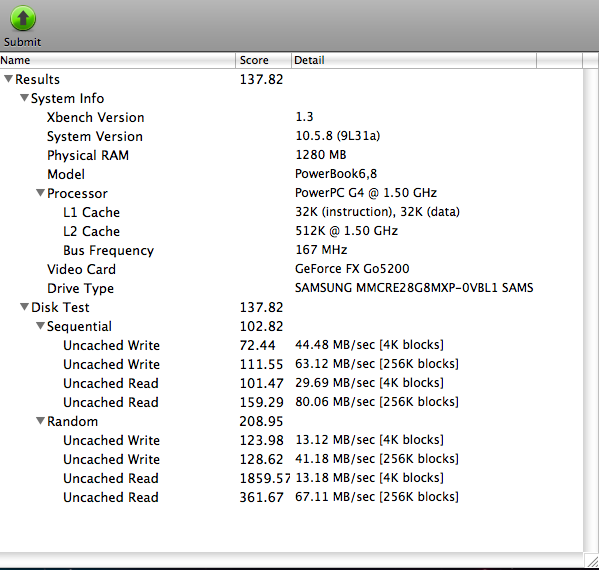Sort by the Name column header

[x=118, y=60]
